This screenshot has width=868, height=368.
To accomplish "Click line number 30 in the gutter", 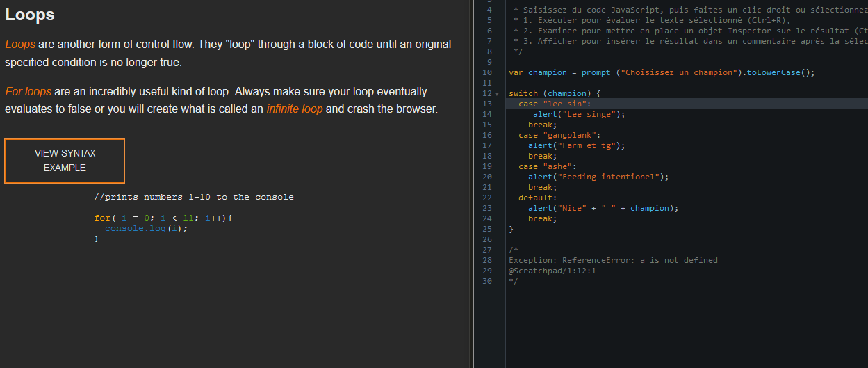I will click(x=487, y=281).
